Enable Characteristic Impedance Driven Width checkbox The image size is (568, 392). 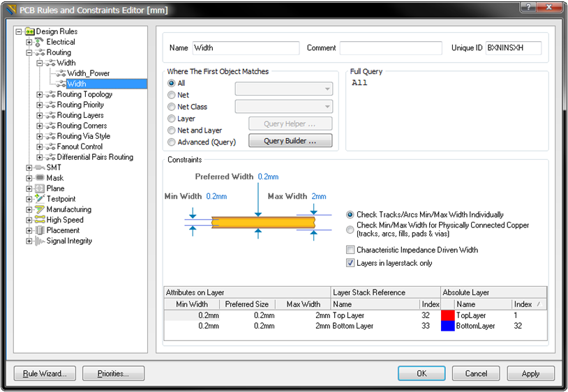coord(350,250)
